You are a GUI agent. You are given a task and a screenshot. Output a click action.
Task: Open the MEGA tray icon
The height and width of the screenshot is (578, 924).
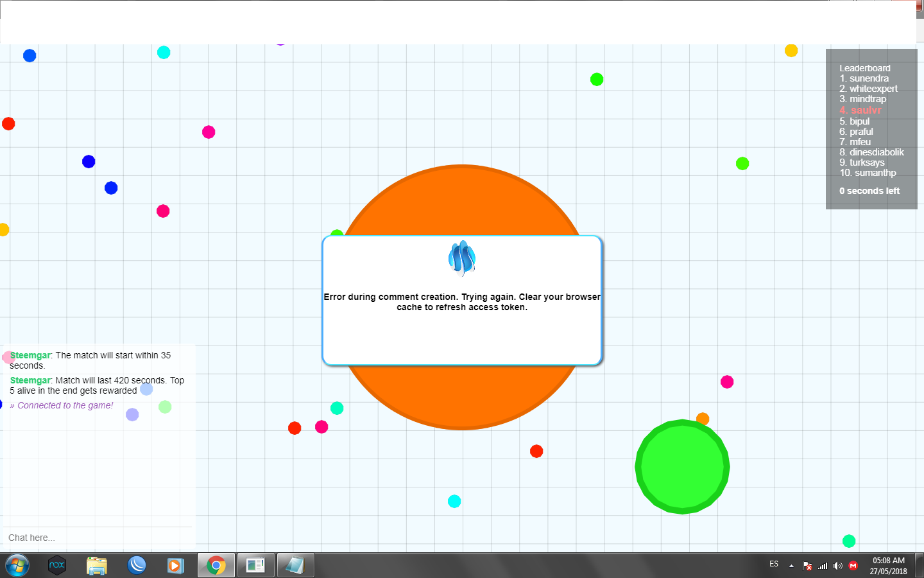tap(853, 566)
